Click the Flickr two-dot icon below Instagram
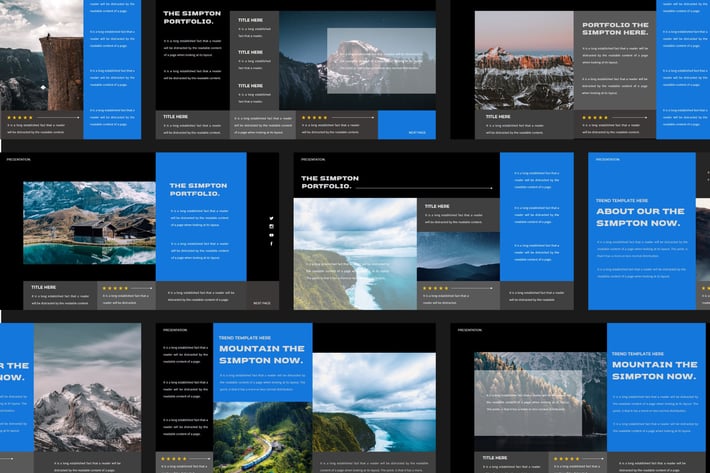The height and width of the screenshot is (473, 710). coord(271,235)
